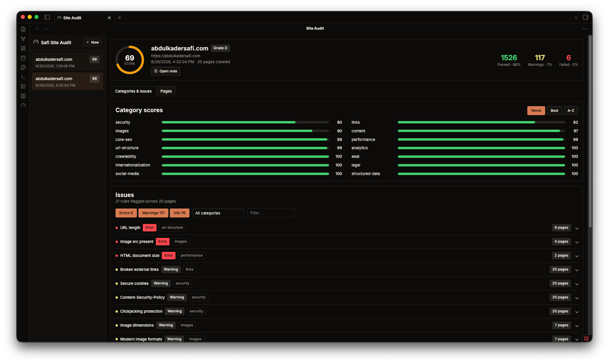Click the Open note button
609x364 pixels.
tap(166, 71)
